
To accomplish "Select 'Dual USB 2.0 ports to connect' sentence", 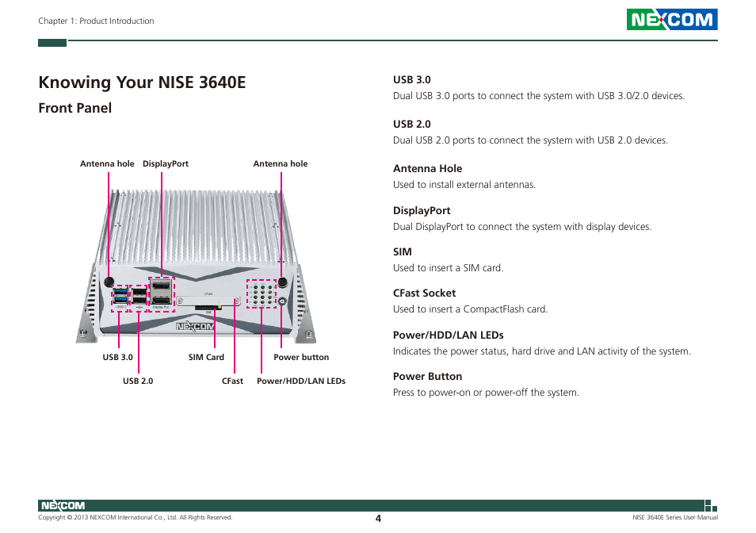I will (x=530, y=140).
